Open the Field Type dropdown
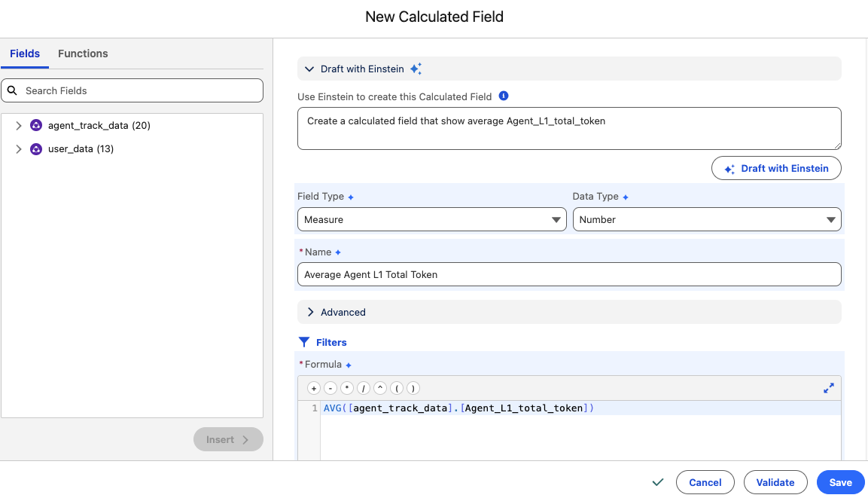Image resolution: width=868 pixels, height=498 pixels. click(x=432, y=219)
